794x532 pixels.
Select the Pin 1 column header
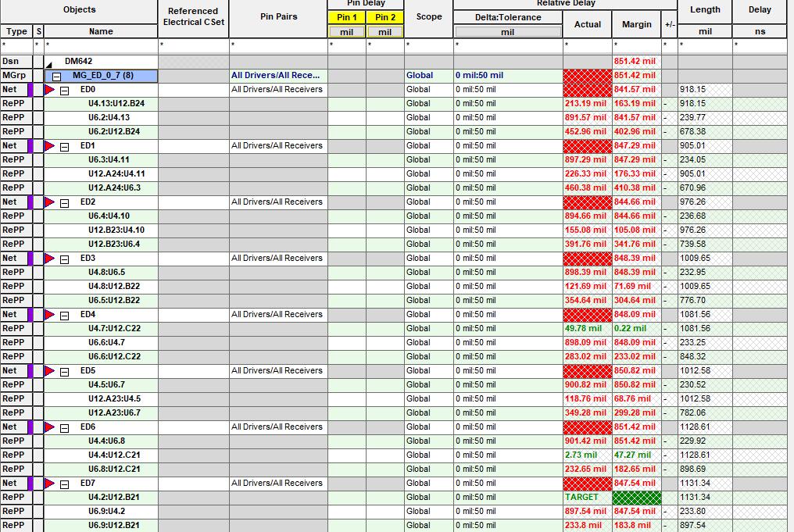coord(347,17)
